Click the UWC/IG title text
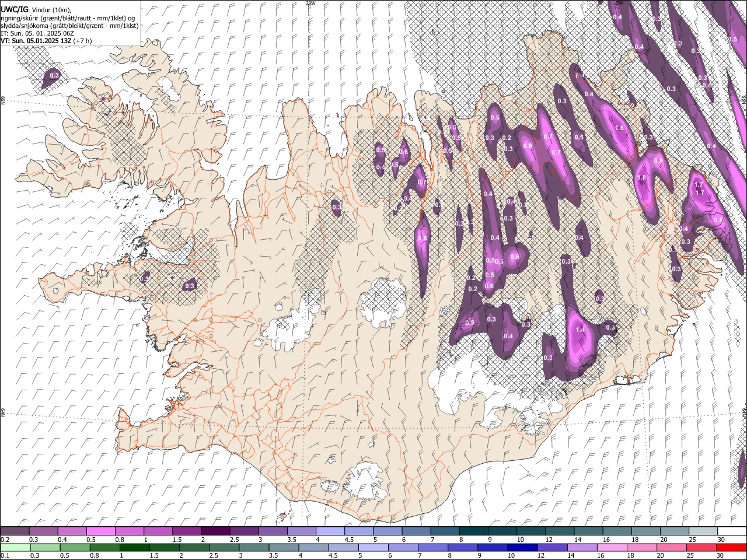 pos(14,9)
